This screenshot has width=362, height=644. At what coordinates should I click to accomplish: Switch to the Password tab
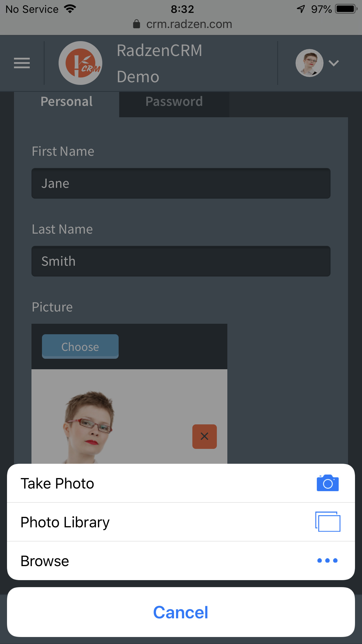(174, 101)
